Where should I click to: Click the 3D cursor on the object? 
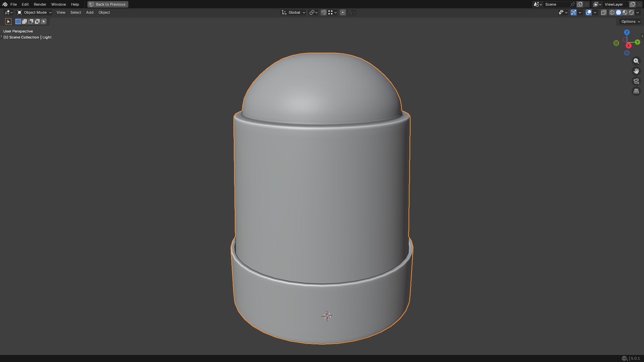click(x=327, y=316)
